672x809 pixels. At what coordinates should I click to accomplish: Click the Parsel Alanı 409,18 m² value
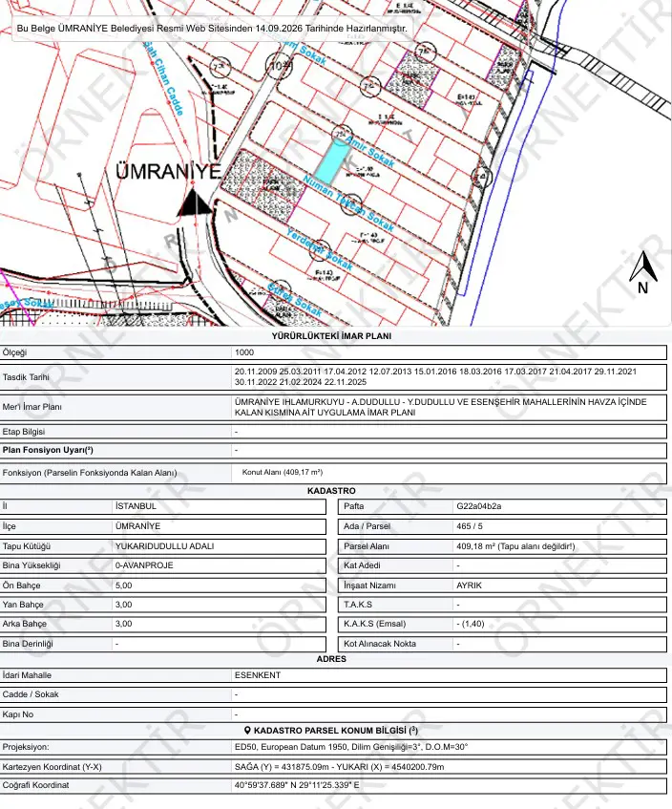(515, 546)
